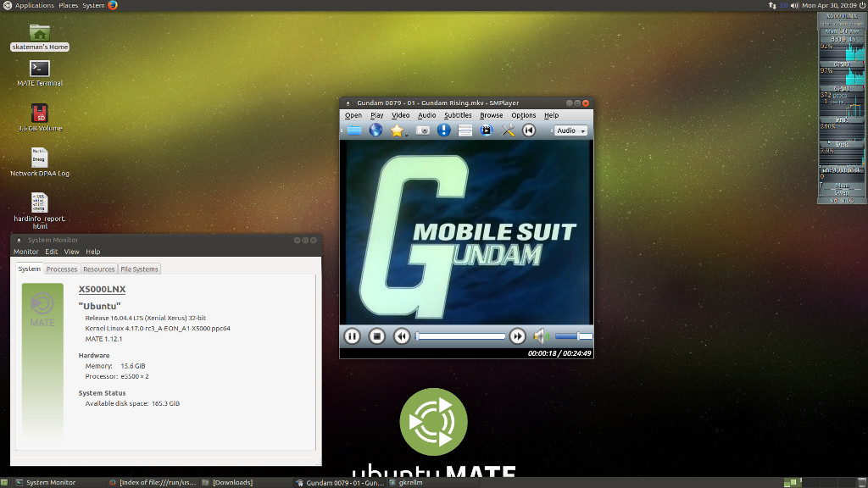Switch to the Index of file Firefox window
Screen dimensions: 868x488
(x=153, y=482)
